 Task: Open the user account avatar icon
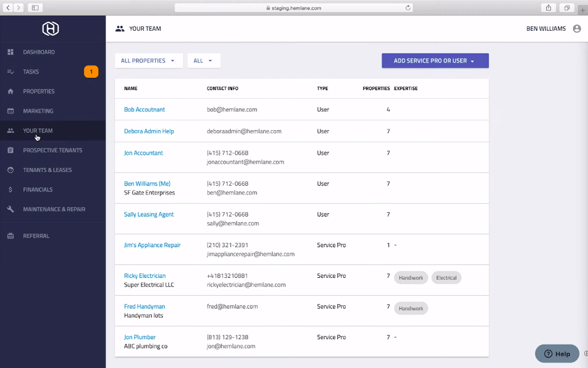pyautogui.click(x=577, y=29)
